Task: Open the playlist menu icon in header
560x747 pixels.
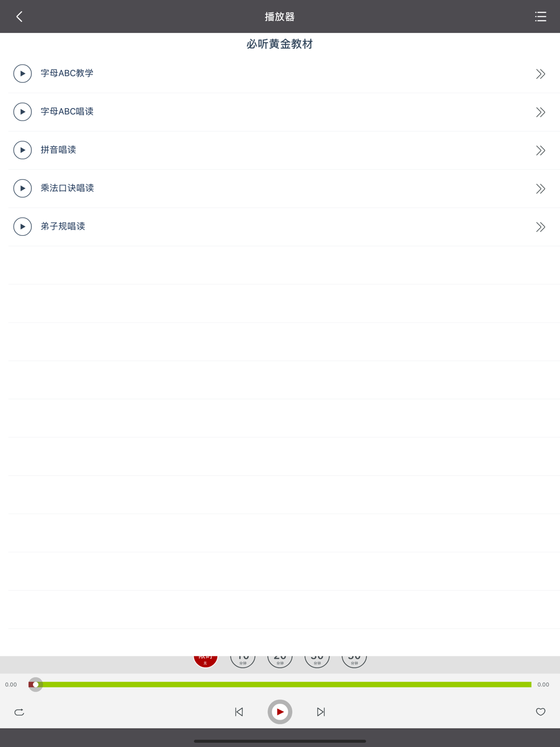Action: pyautogui.click(x=540, y=17)
